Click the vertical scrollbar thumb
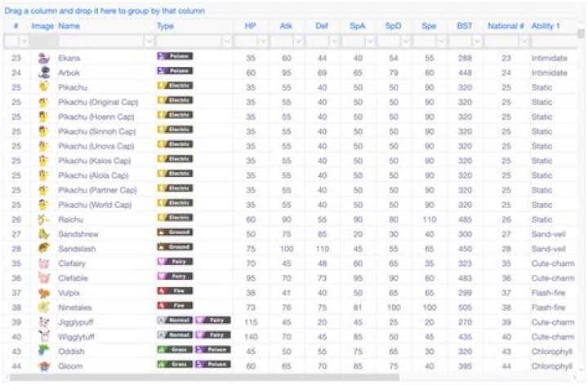 (x=581, y=33)
